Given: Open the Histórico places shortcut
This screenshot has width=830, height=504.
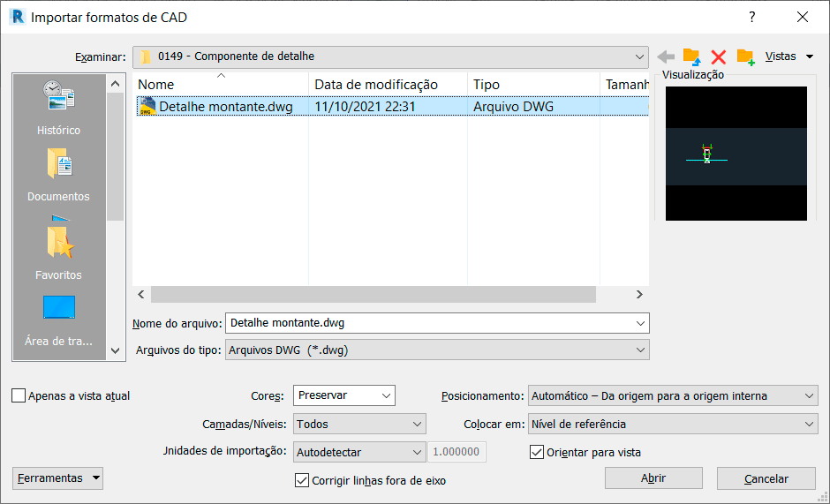Looking at the screenshot, I should tap(59, 107).
